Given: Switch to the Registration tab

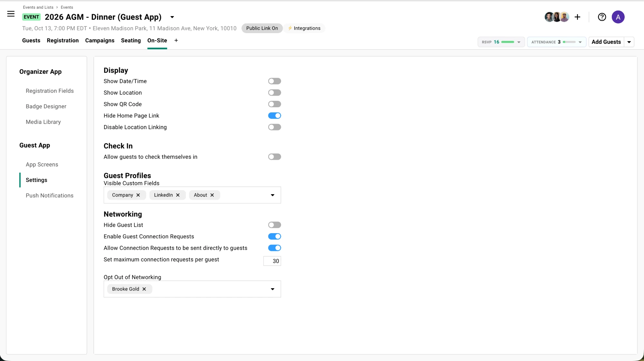Looking at the screenshot, I should [63, 41].
